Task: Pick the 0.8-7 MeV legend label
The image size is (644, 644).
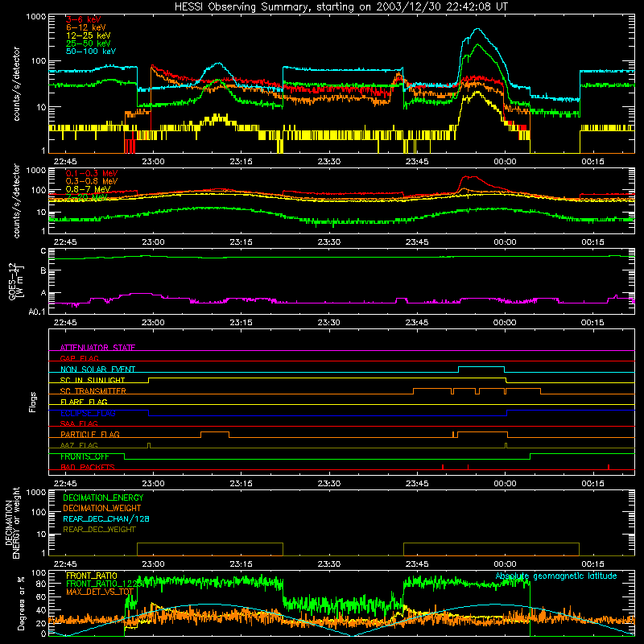Action: pyautogui.click(x=88, y=189)
